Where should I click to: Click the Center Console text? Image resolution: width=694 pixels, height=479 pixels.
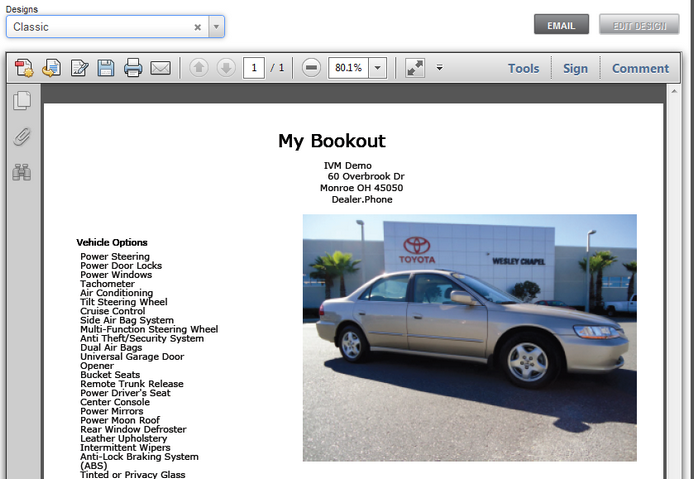pos(115,402)
